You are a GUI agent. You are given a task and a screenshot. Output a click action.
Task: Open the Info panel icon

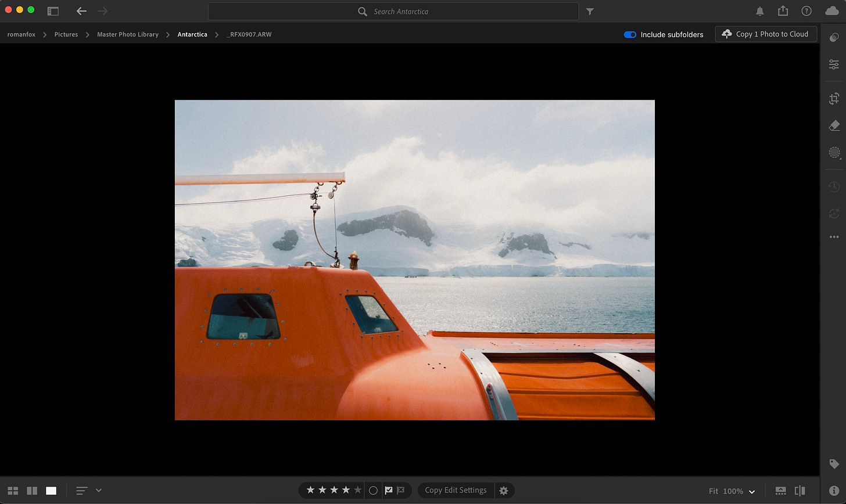coord(834,491)
